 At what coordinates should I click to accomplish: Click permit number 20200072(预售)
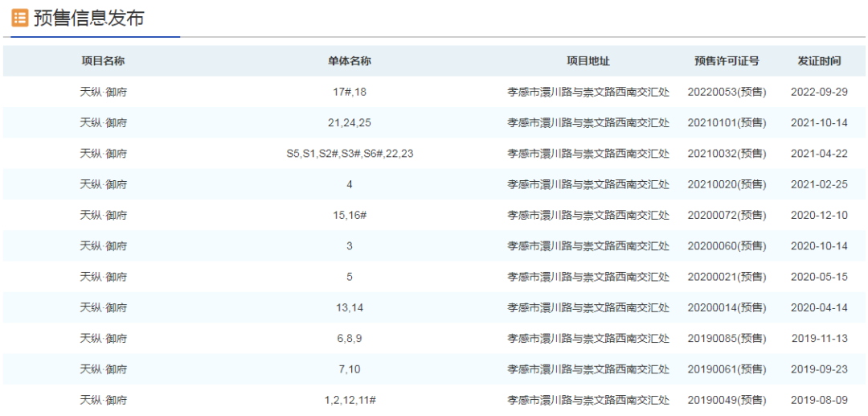(x=727, y=215)
